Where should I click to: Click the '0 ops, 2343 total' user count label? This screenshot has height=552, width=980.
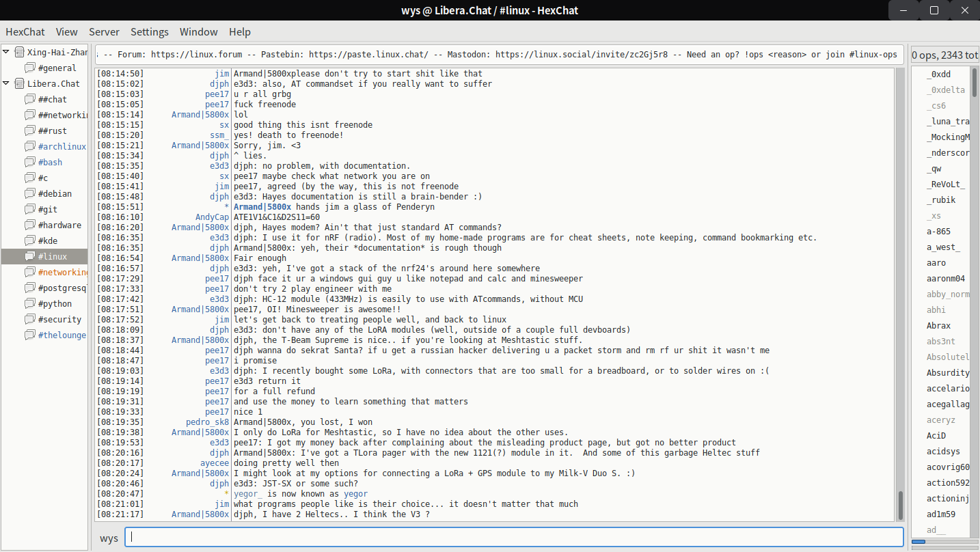point(945,55)
